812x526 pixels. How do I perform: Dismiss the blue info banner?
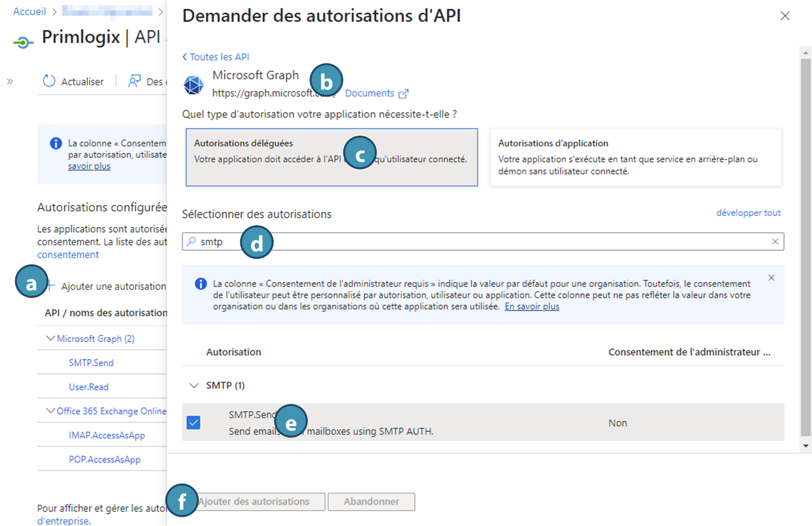click(771, 278)
